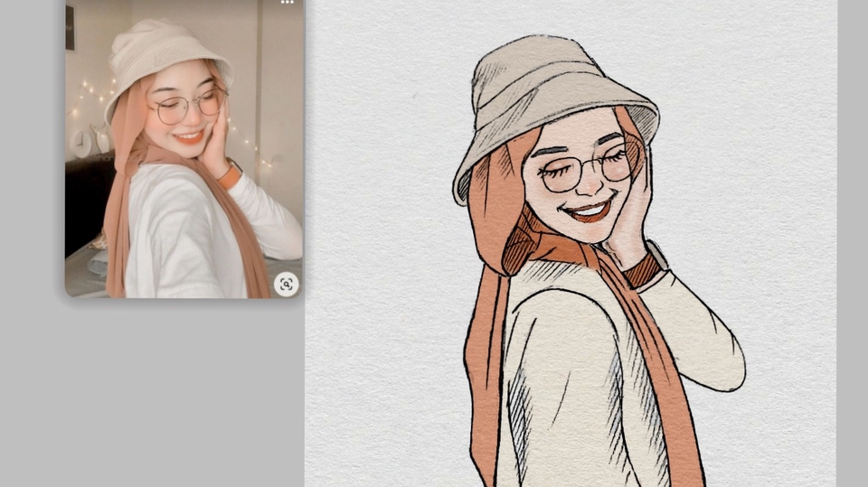Open the three-dots menu above the reference photo
868x487 pixels.
pyautogui.click(x=287, y=2)
